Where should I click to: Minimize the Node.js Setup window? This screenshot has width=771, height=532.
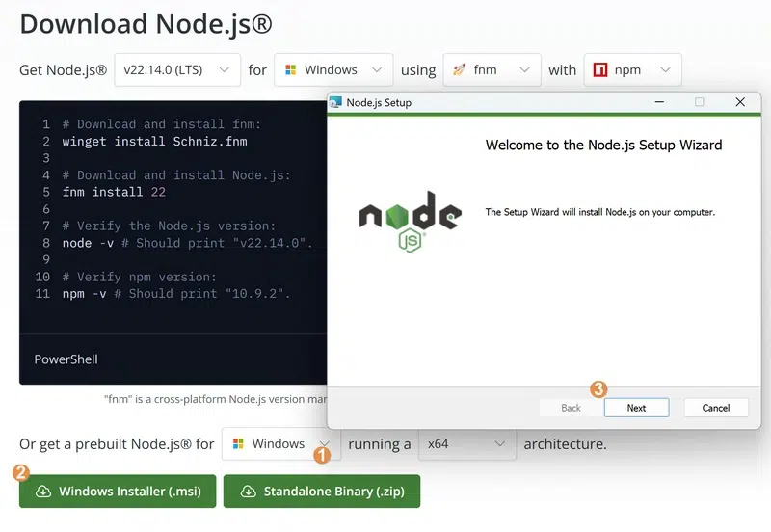click(x=658, y=102)
